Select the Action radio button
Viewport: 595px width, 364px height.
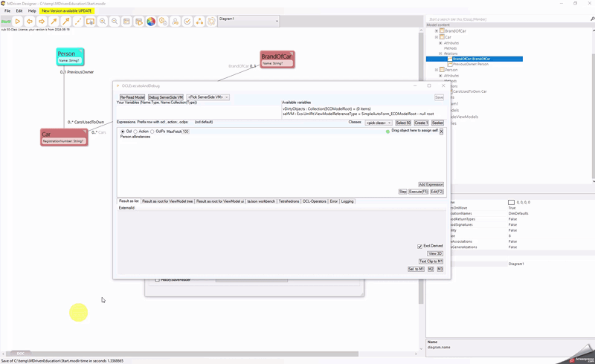pyautogui.click(x=135, y=131)
